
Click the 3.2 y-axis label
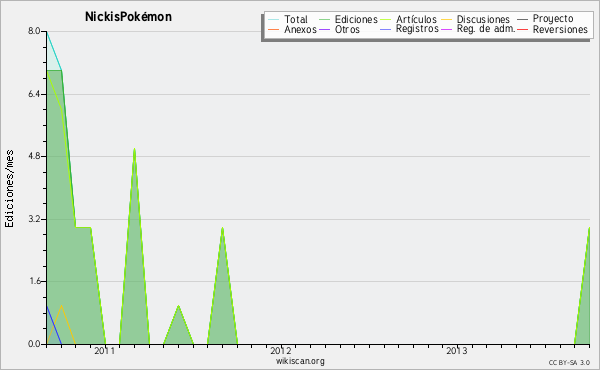[34, 219]
